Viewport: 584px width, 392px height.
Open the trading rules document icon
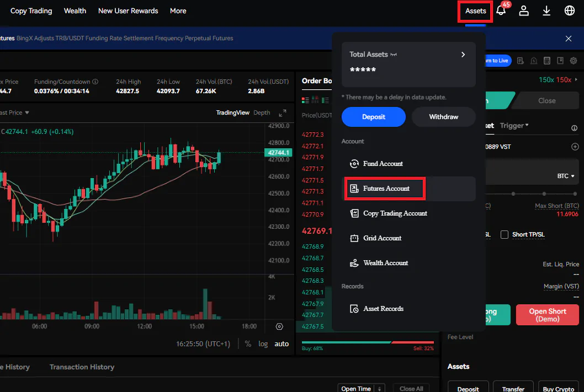tap(521, 61)
